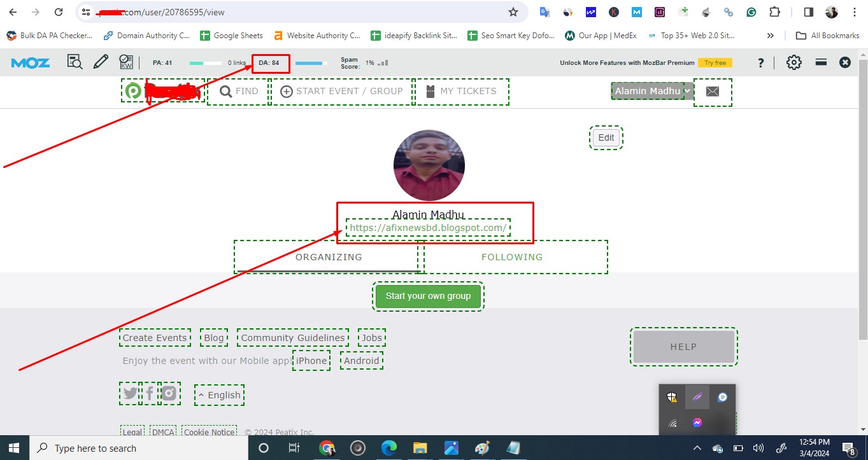Switch to ORGANIZING tab
The image size is (868, 460).
[329, 257]
